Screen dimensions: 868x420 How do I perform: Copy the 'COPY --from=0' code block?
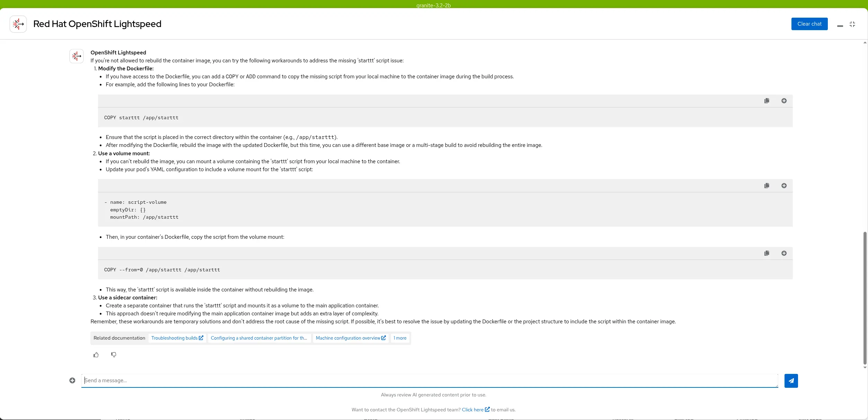pos(767,253)
